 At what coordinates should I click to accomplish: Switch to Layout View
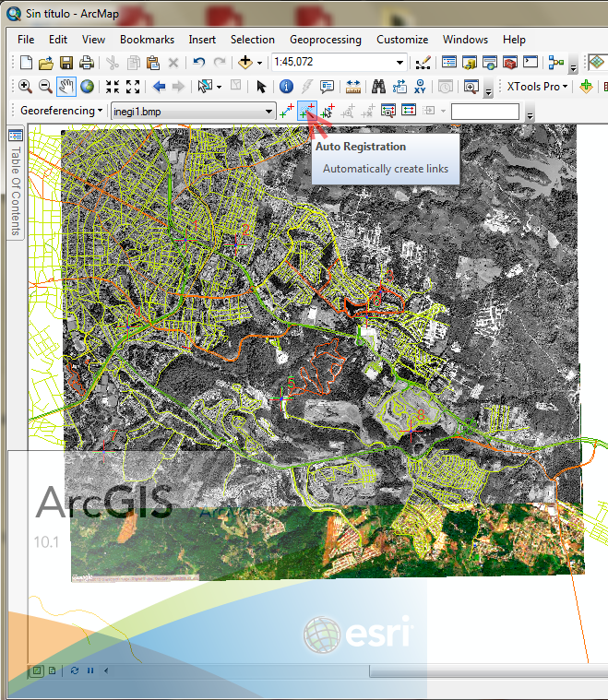coord(52,670)
